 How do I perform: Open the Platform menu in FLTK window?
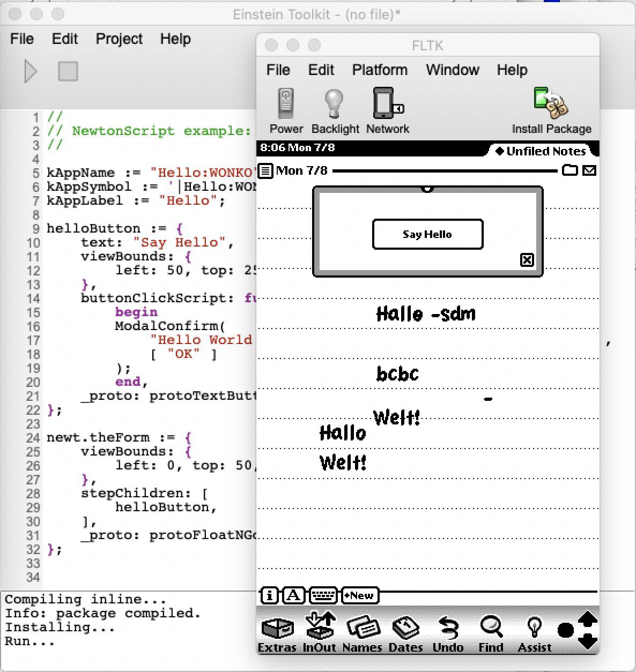coord(380,70)
